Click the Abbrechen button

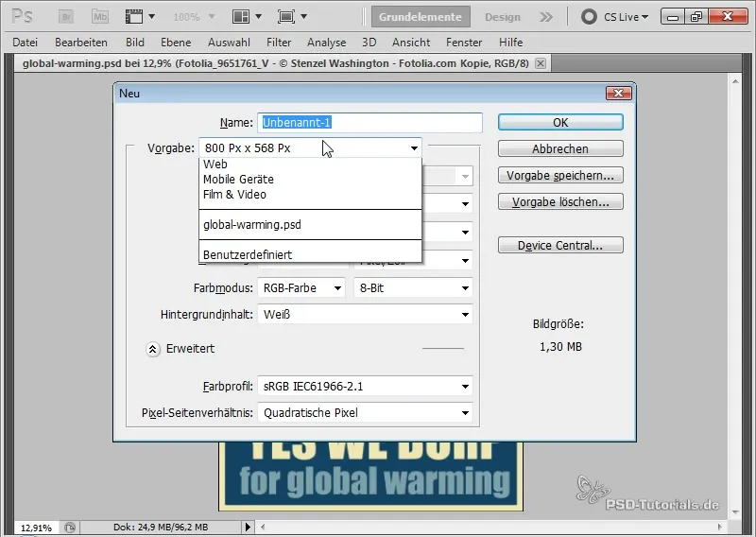[560, 148]
